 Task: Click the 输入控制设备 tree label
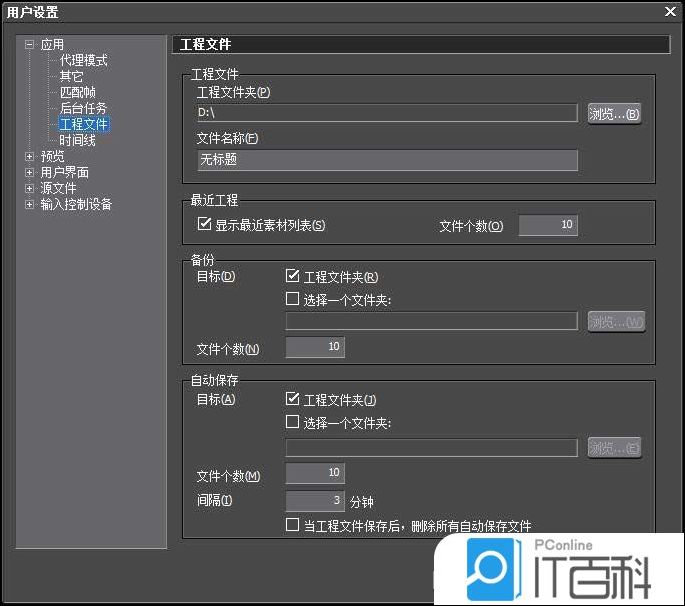pyautogui.click(x=76, y=204)
